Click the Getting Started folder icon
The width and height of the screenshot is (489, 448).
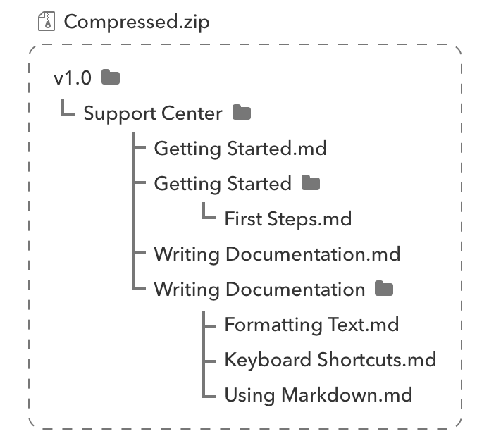pyautogui.click(x=310, y=184)
